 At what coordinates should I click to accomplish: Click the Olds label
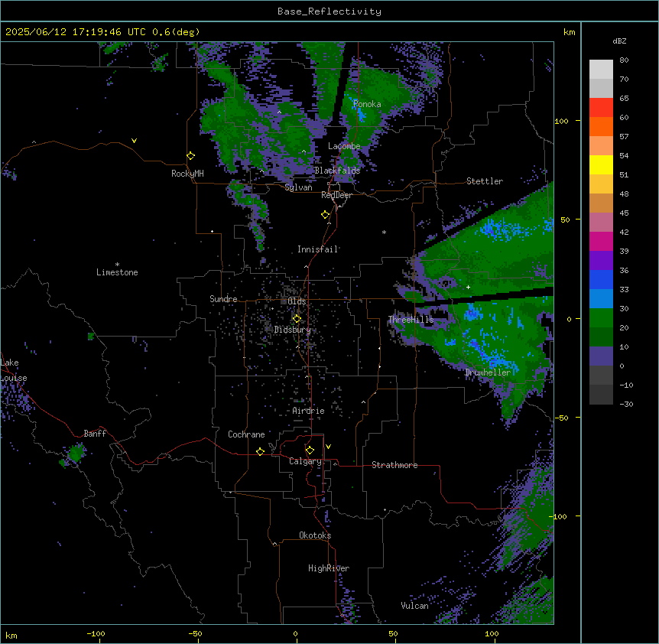click(x=297, y=301)
